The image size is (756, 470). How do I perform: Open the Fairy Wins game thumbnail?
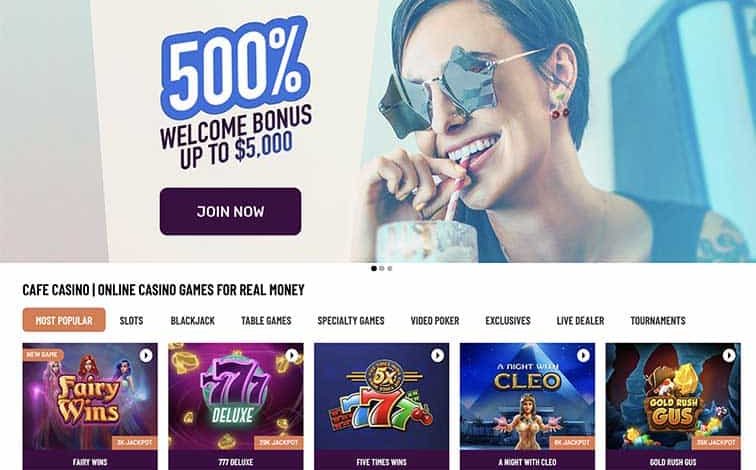90,406
